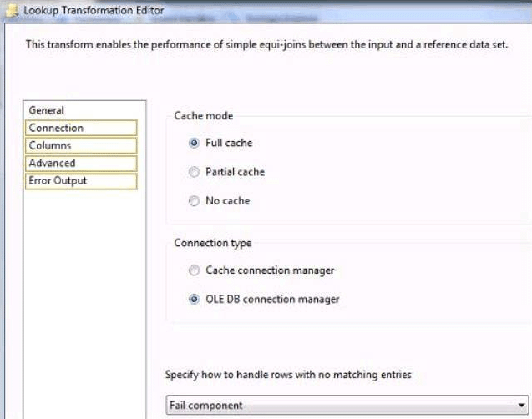The width and height of the screenshot is (532, 419).
Task: Choose the Partial cache option
Action: (x=195, y=172)
